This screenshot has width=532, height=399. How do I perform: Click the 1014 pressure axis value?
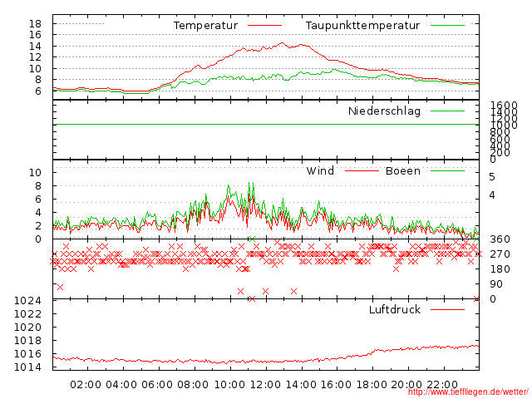pyautogui.click(x=27, y=367)
